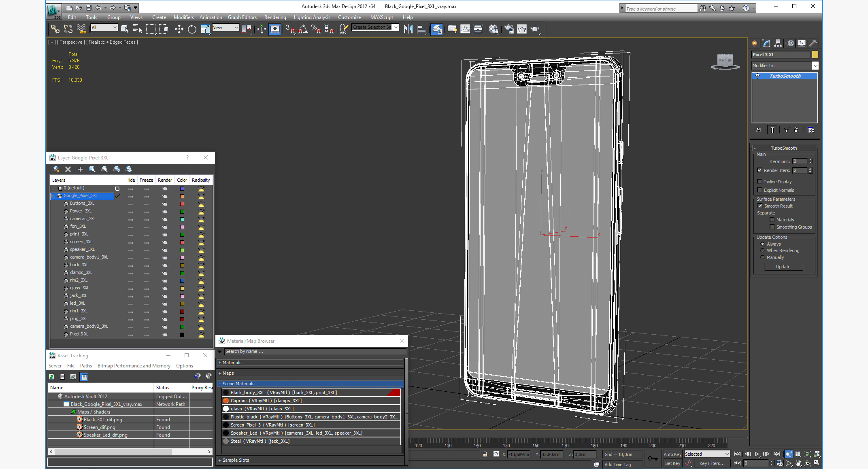
Task: Activate the Select Object tool
Action: coord(125,29)
